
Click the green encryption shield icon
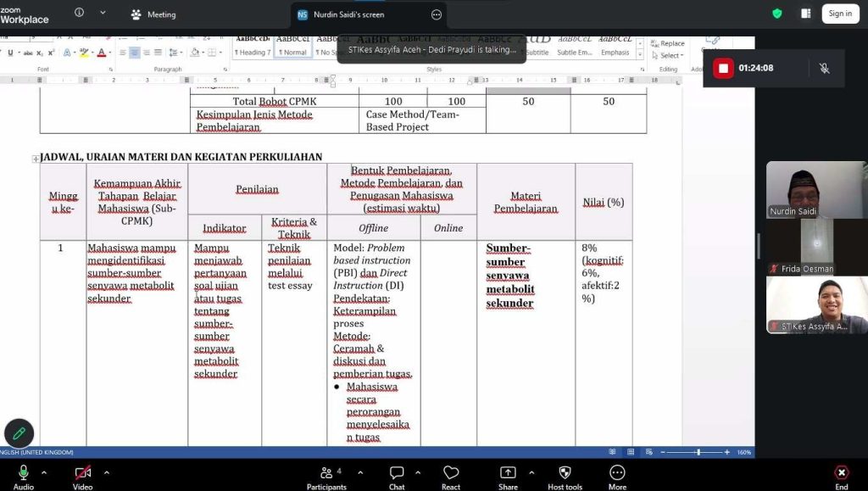[x=777, y=14]
